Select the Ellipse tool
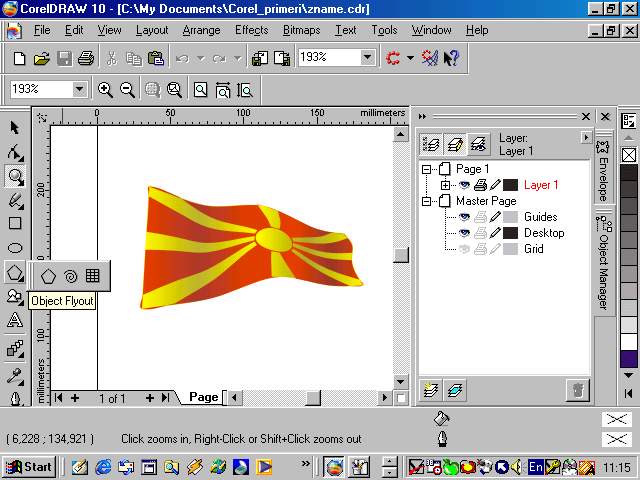Screen dimensions: 640x480 15,248
